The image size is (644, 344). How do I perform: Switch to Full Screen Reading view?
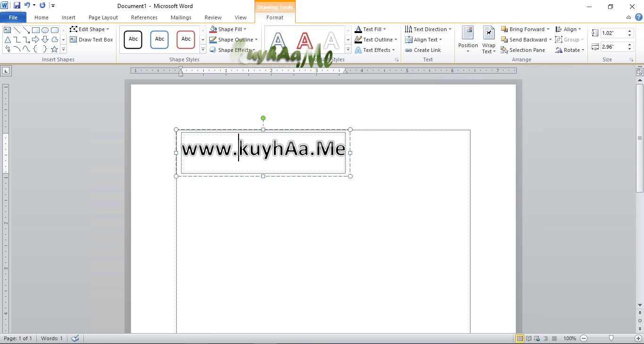coord(529,338)
